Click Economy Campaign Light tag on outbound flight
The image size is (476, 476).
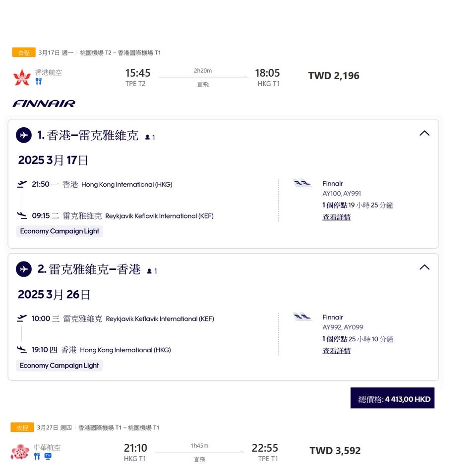[x=59, y=231]
